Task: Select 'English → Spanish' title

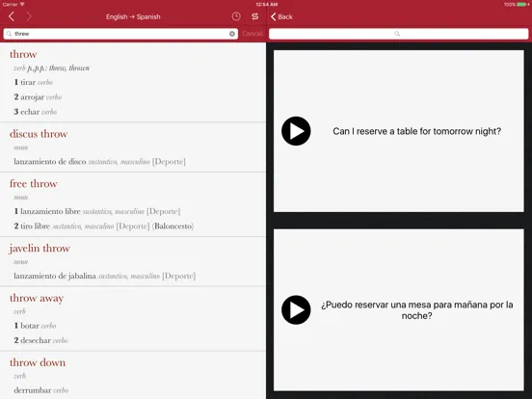Action: click(133, 16)
